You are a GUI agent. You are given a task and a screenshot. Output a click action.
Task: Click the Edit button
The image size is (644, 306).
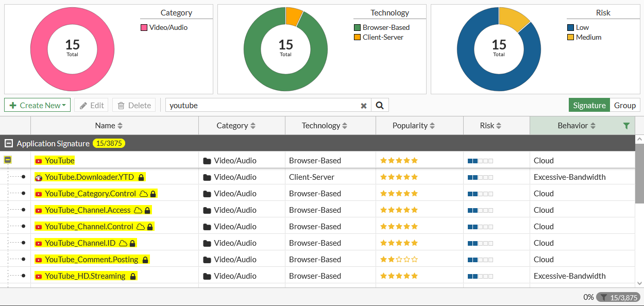91,105
